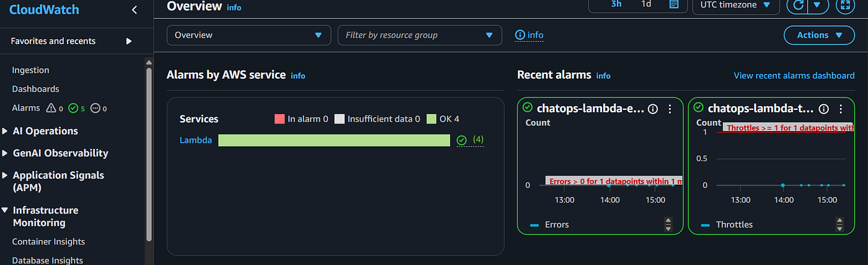Viewport: 868px width, 265px height.
Task: Click the Actions button
Action: [x=819, y=35]
